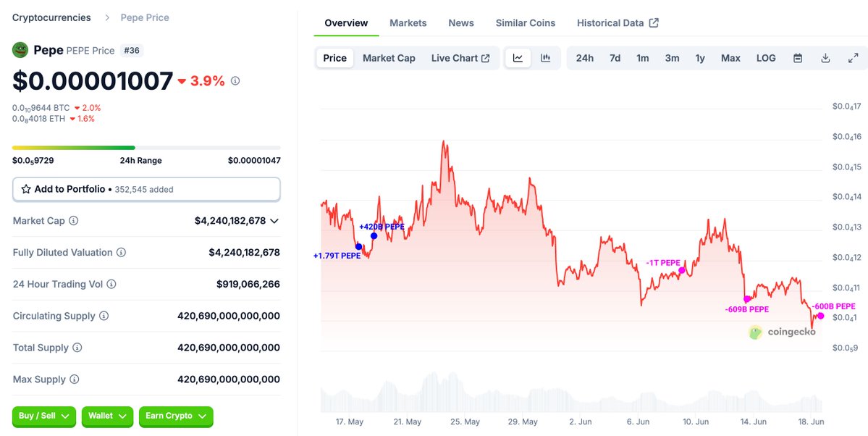Go to Cryptocurrencies breadcrumb link

51,17
